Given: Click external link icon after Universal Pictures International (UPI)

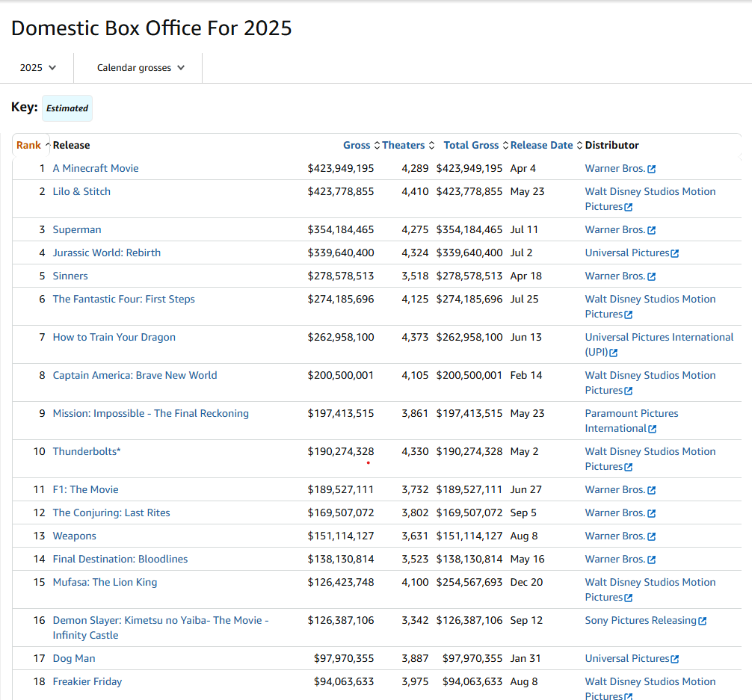Looking at the screenshot, I should pyautogui.click(x=614, y=353).
